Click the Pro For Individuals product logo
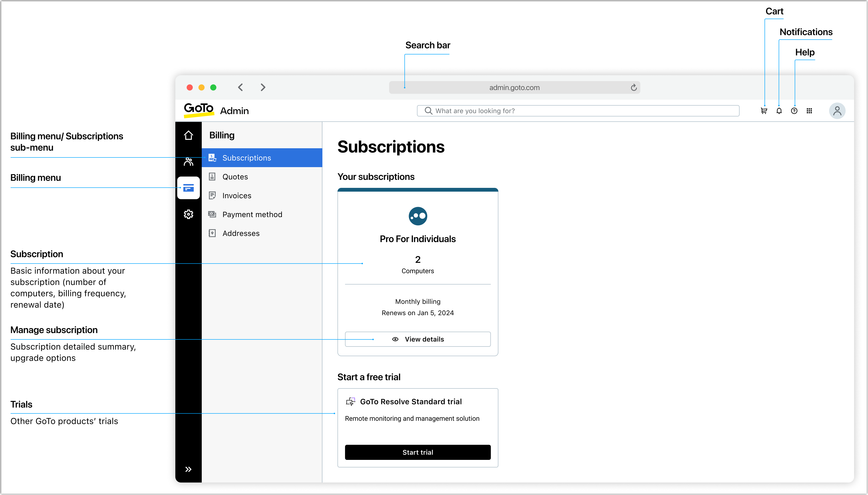This screenshot has width=868, height=495. pyautogui.click(x=418, y=216)
